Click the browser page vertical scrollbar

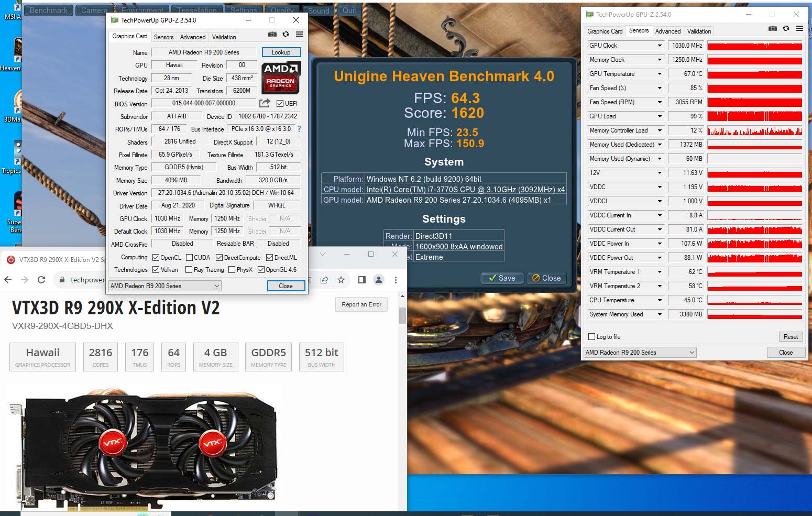(x=402, y=315)
